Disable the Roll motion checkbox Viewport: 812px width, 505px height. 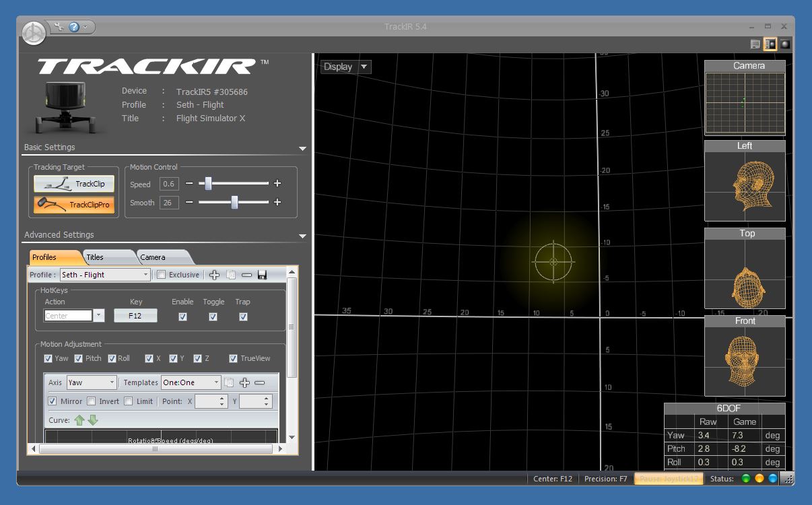click(x=112, y=359)
